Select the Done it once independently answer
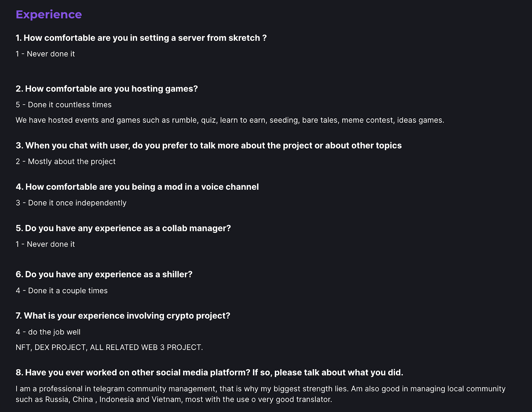The width and height of the screenshot is (532, 412). (71, 203)
